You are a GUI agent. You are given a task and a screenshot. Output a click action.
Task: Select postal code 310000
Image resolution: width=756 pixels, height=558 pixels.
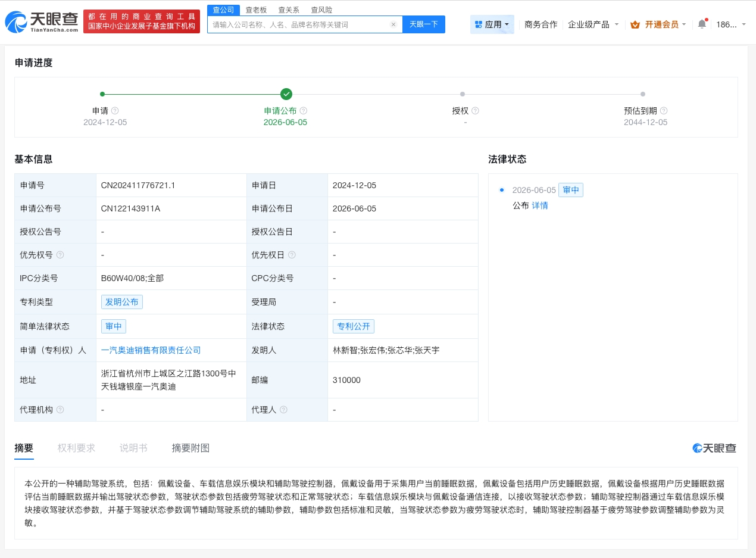click(x=346, y=380)
